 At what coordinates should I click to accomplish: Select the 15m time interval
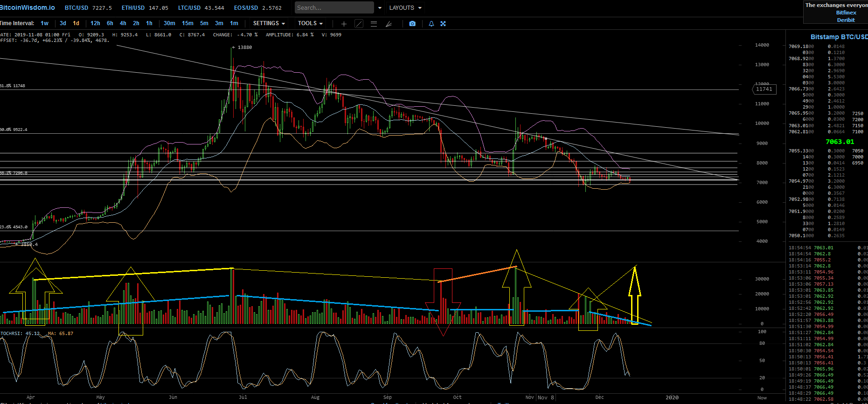(x=187, y=23)
